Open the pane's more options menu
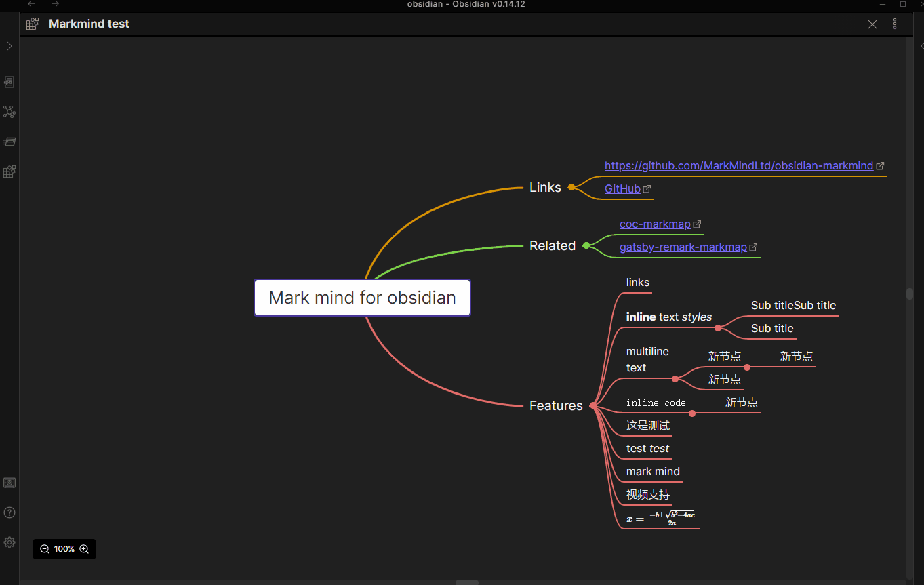 pos(895,24)
